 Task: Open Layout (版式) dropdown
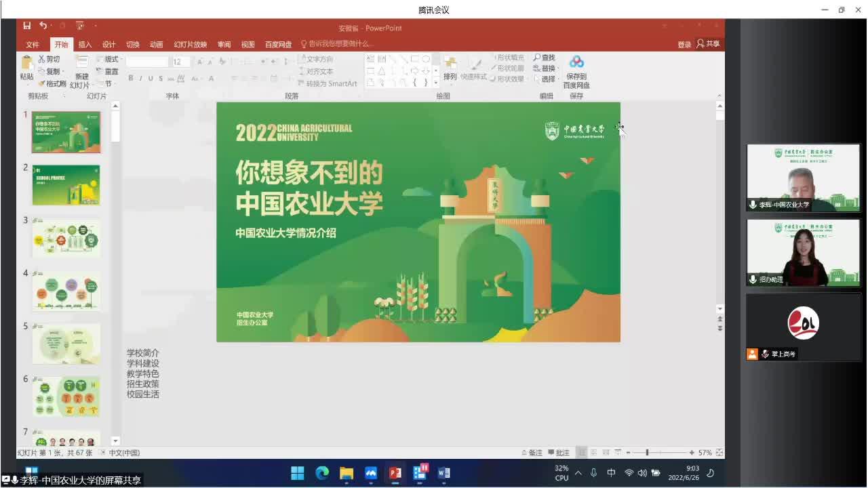(108, 59)
